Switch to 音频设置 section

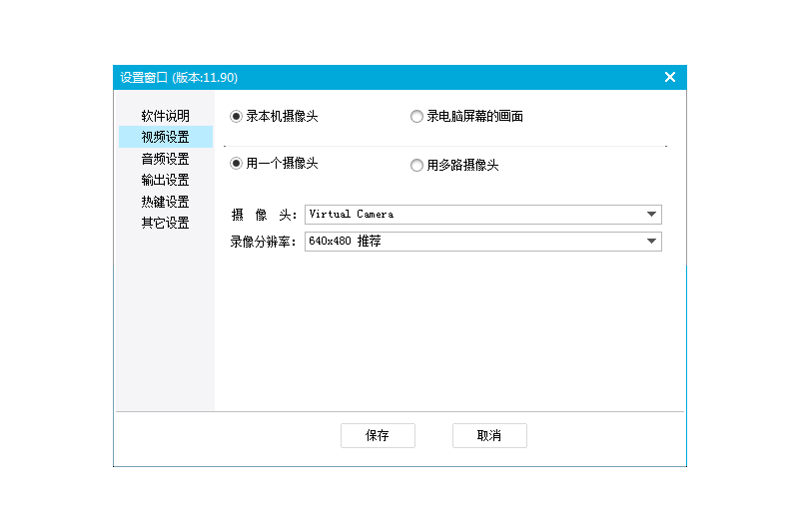point(165,159)
